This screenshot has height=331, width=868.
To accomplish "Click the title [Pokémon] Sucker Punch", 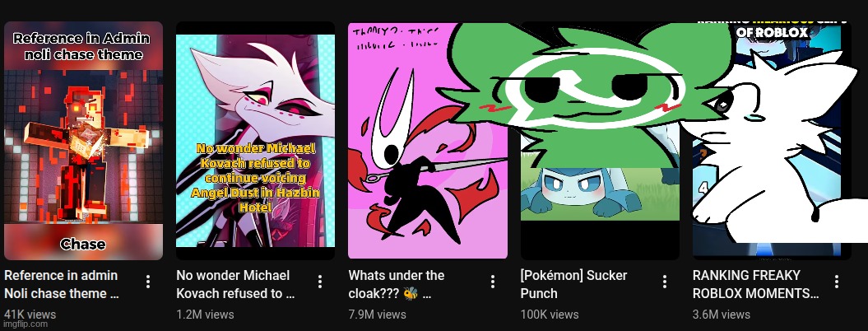I will coord(573,284).
